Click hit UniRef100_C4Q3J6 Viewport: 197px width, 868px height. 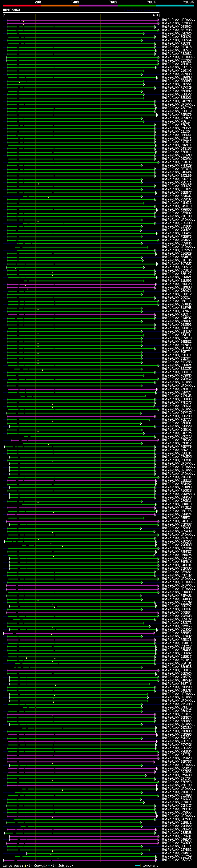pos(177,521)
